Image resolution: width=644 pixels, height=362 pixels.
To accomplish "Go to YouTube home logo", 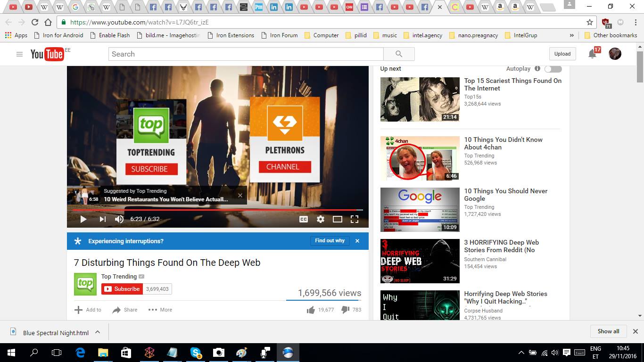I will 47,54.
